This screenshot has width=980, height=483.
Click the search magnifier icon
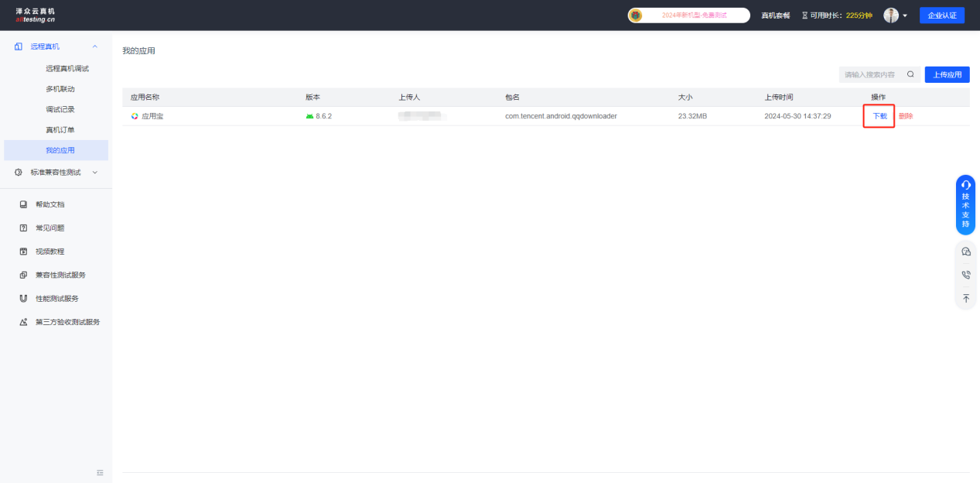click(x=910, y=75)
